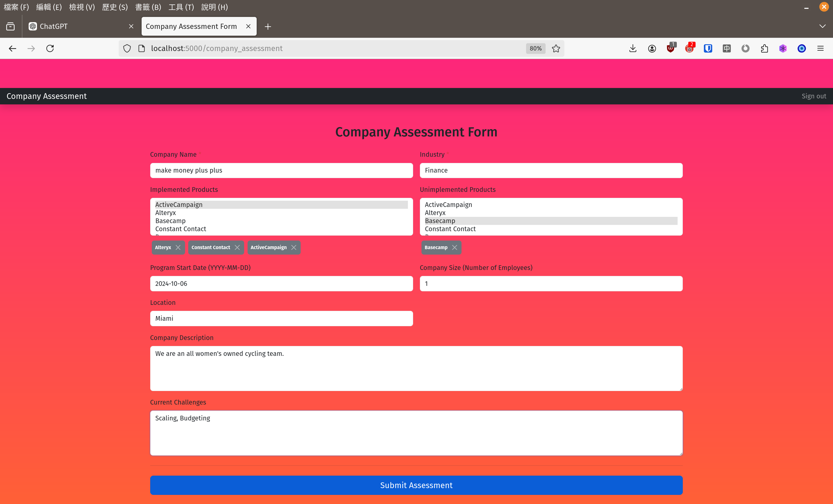833x504 pixels.
Task: Reset the 80% zoom level indicator
Action: pos(535,48)
